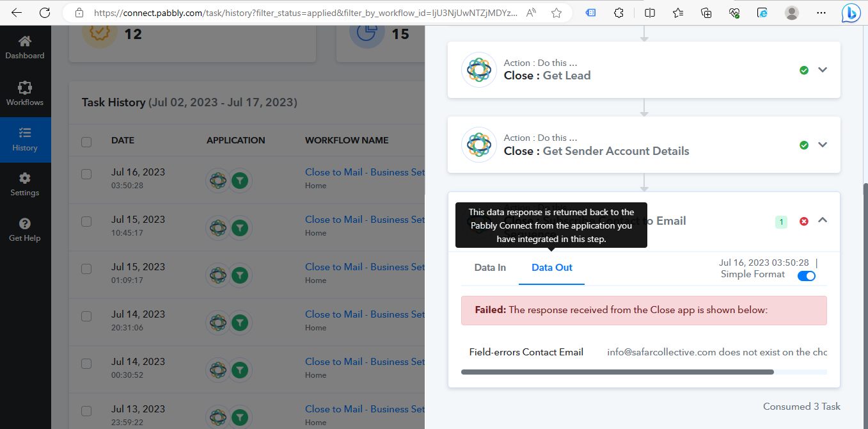Click the APPLICATION column header

click(x=235, y=140)
